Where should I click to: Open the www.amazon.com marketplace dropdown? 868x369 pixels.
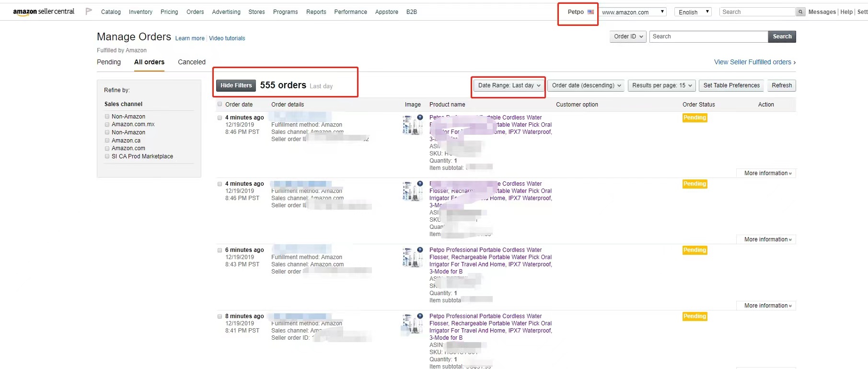(x=633, y=12)
